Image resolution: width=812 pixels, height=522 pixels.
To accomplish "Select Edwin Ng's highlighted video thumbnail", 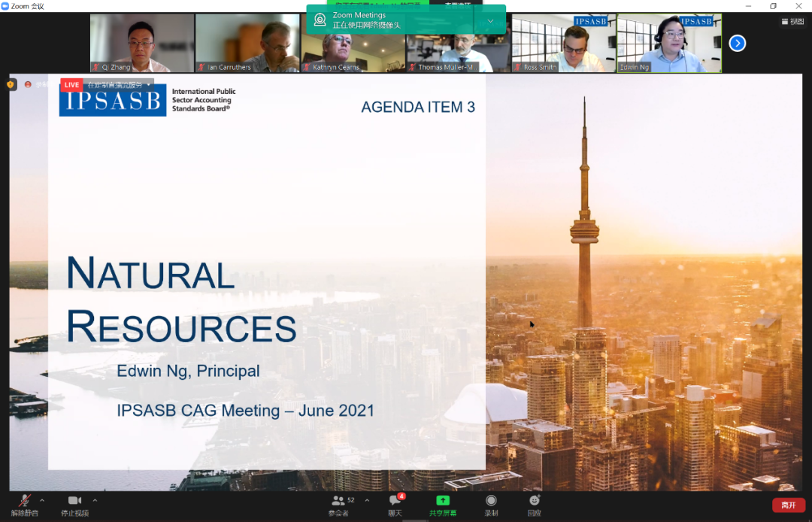I will pyautogui.click(x=669, y=43).
